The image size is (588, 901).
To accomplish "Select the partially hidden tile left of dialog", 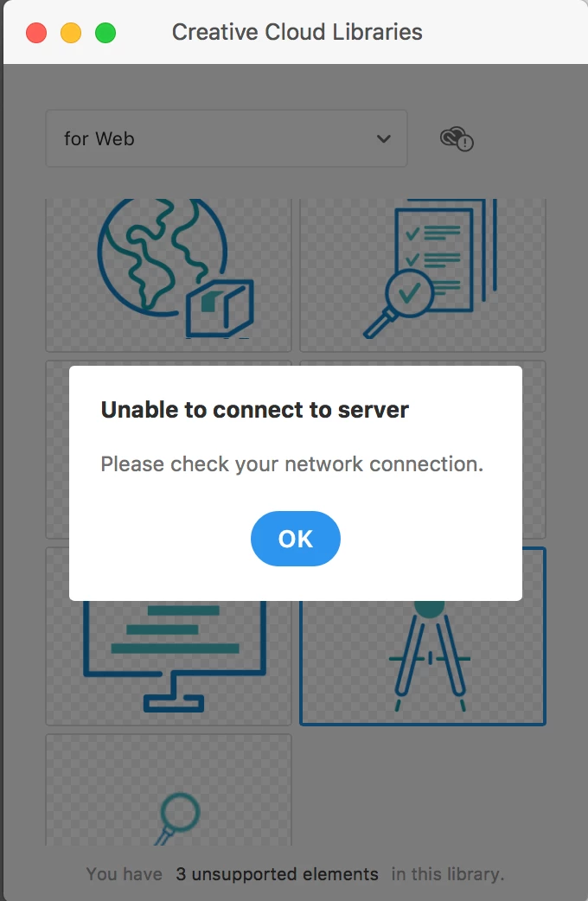I will [x=57, y=450].
